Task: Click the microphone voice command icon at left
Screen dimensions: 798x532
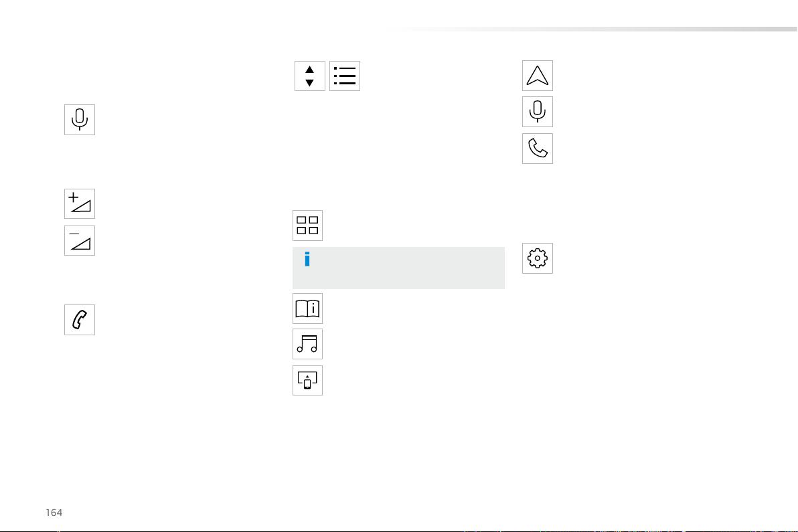Action: tap(80, 120)
